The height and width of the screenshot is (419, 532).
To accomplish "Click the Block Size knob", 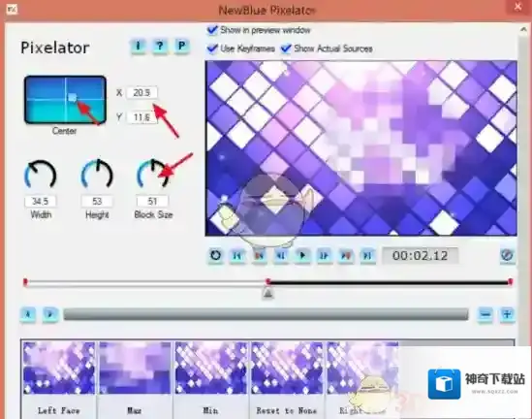I will 153,175.
